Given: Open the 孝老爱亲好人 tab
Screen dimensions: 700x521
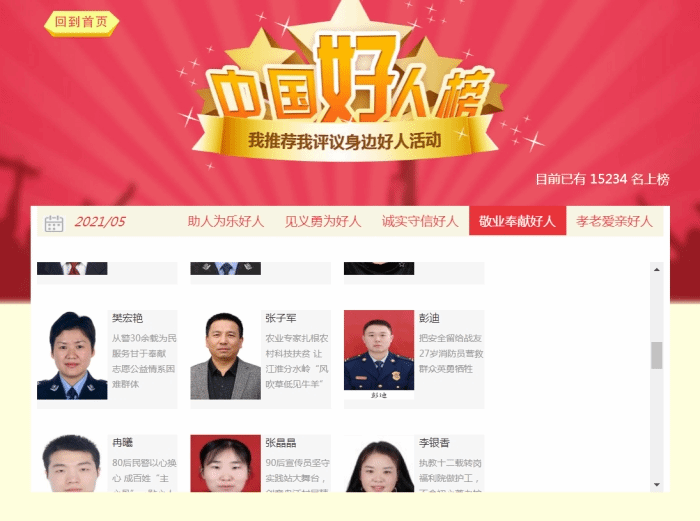Looking at the screenshot, I should (614, 221).
